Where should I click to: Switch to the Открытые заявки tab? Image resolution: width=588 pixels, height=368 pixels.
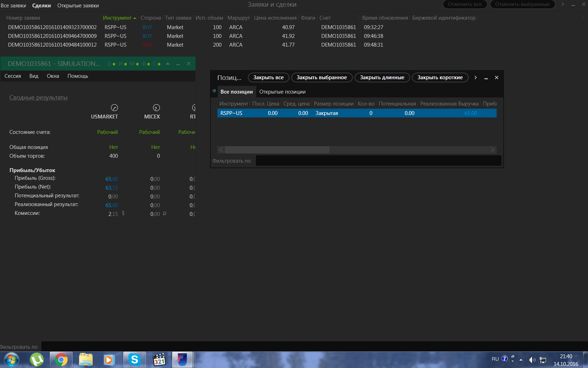coord(78,6)
